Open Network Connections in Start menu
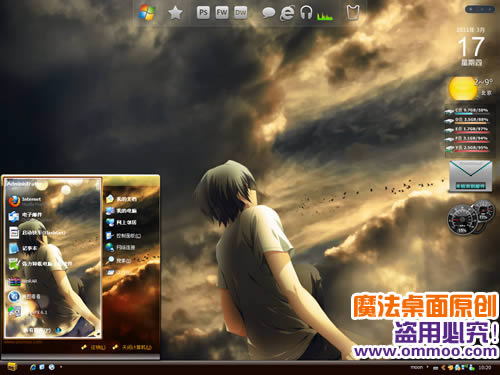 121,247
